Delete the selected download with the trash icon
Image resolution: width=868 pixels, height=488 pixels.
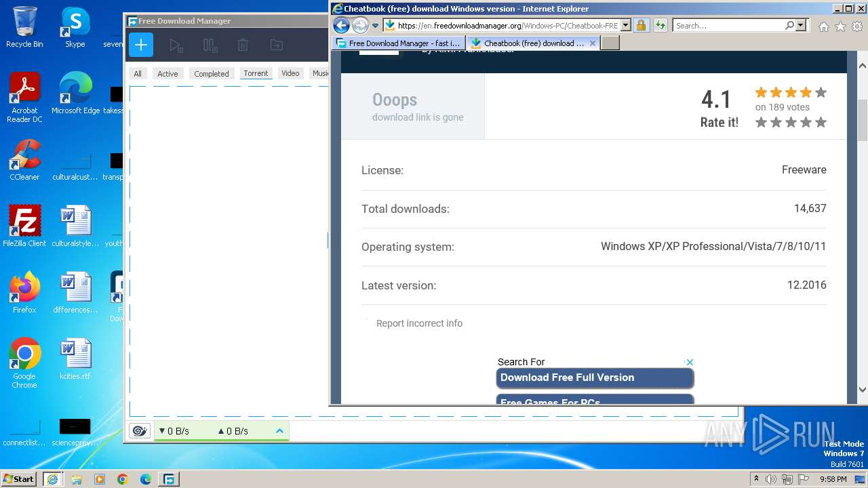coord(243,45)
